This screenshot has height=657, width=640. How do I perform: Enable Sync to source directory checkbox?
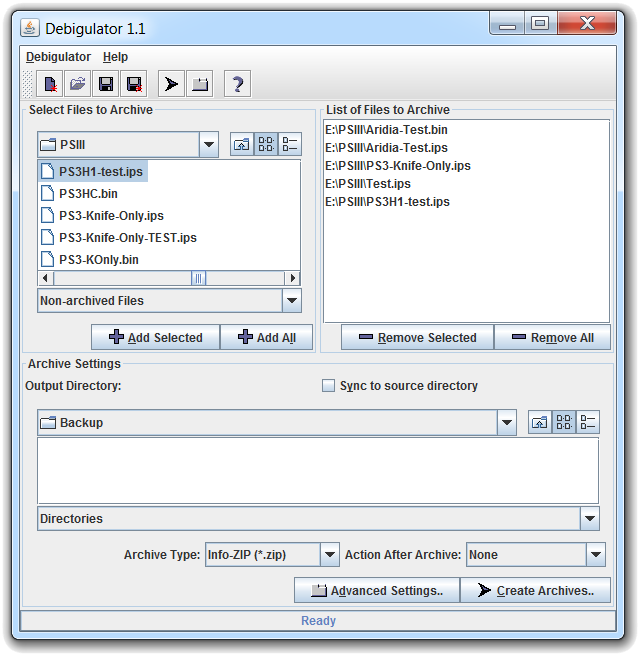pos(329,386)
